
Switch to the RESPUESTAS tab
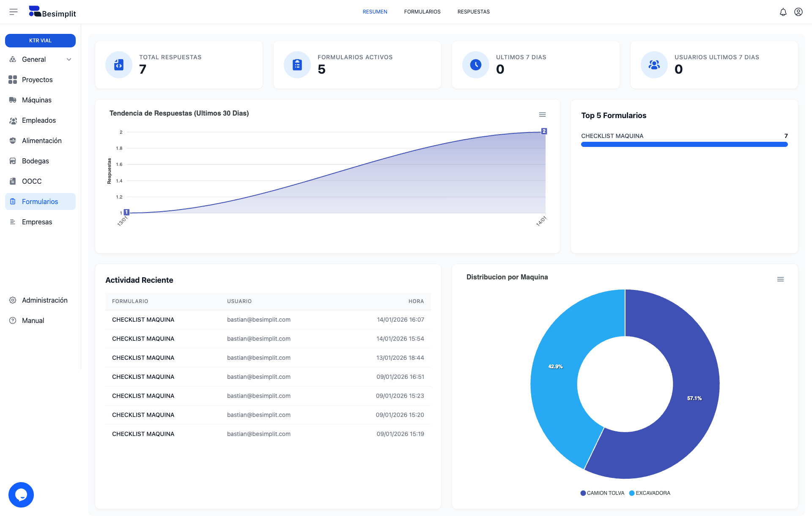point(473,12)
